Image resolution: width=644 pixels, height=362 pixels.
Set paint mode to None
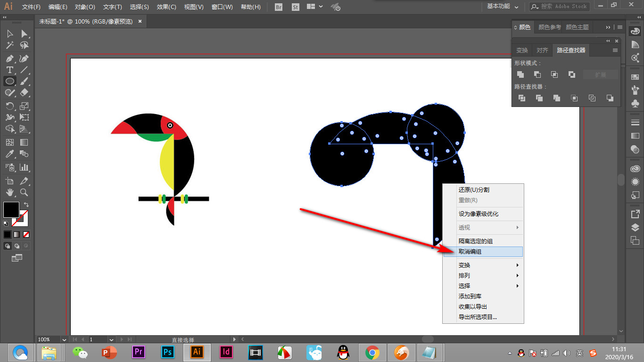point(26,234)
